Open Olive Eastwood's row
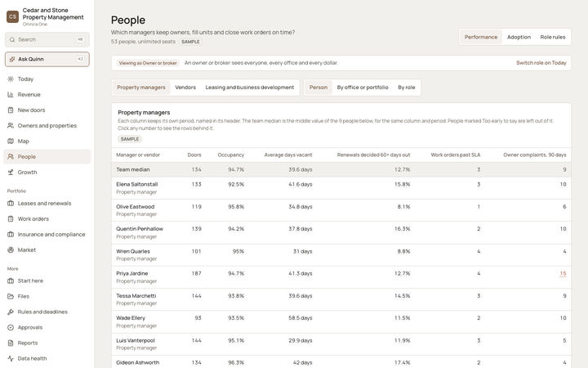Screen dimensions: 588x368 click(341, 210)
